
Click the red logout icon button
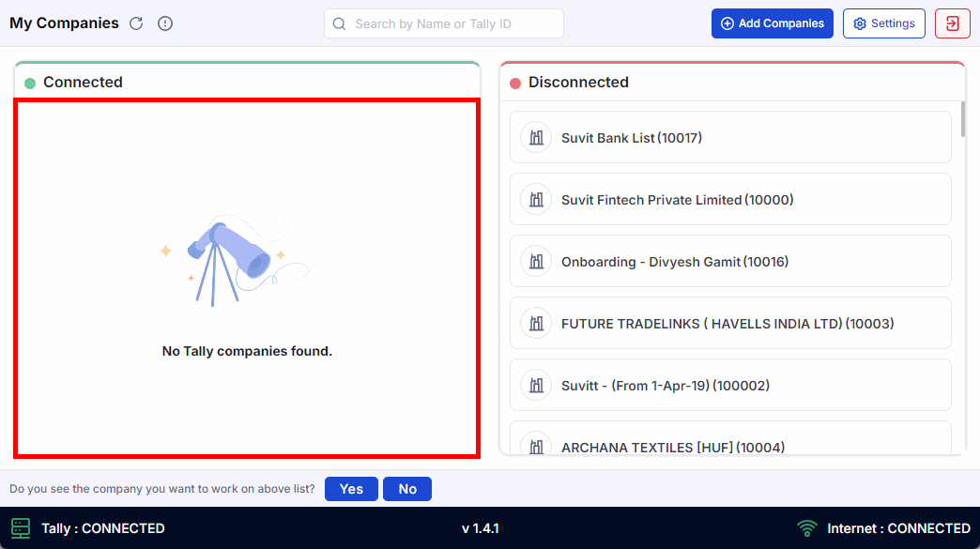click(953, 23)
